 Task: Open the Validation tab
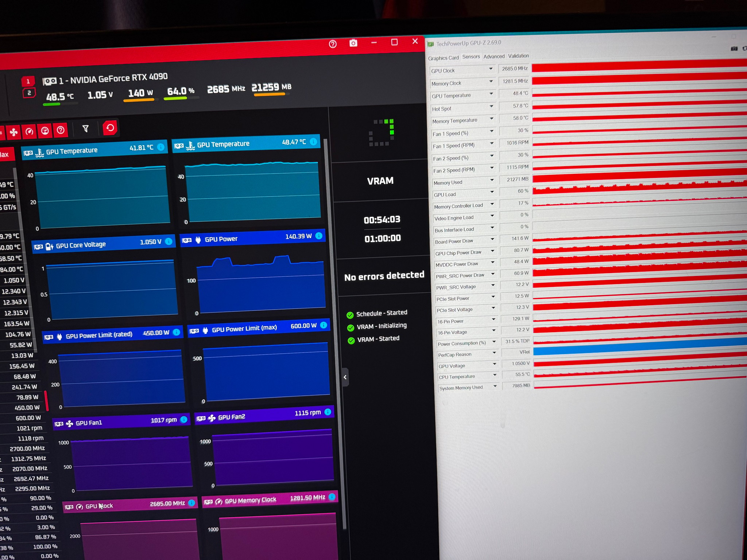pyautogui.click(x=518, y=56)
